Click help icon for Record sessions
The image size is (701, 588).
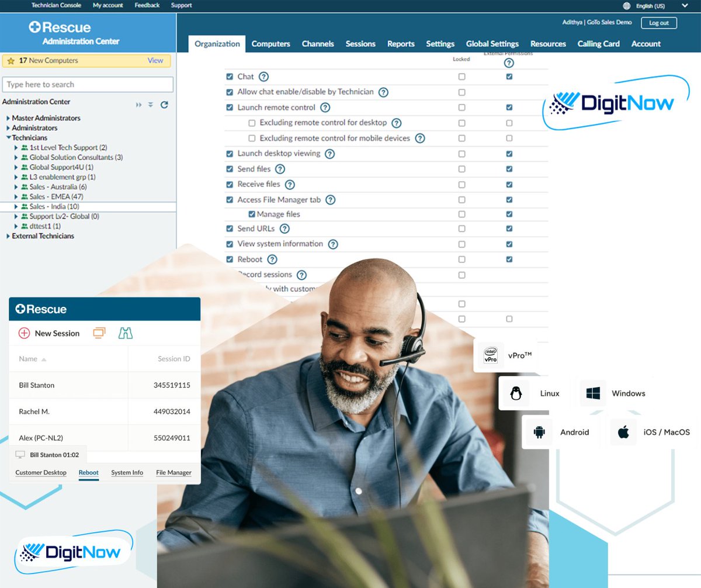[x=301, y=275]
